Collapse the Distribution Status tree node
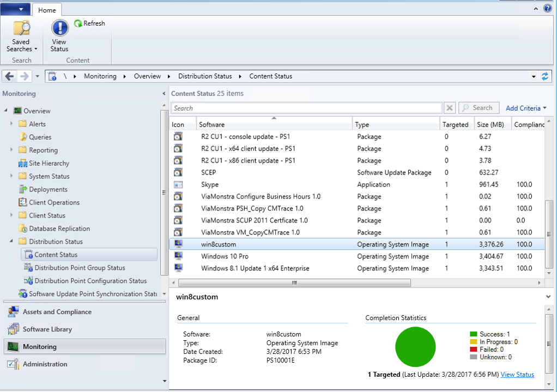Screen dimensions: 557x392 [x=11, y=242]
